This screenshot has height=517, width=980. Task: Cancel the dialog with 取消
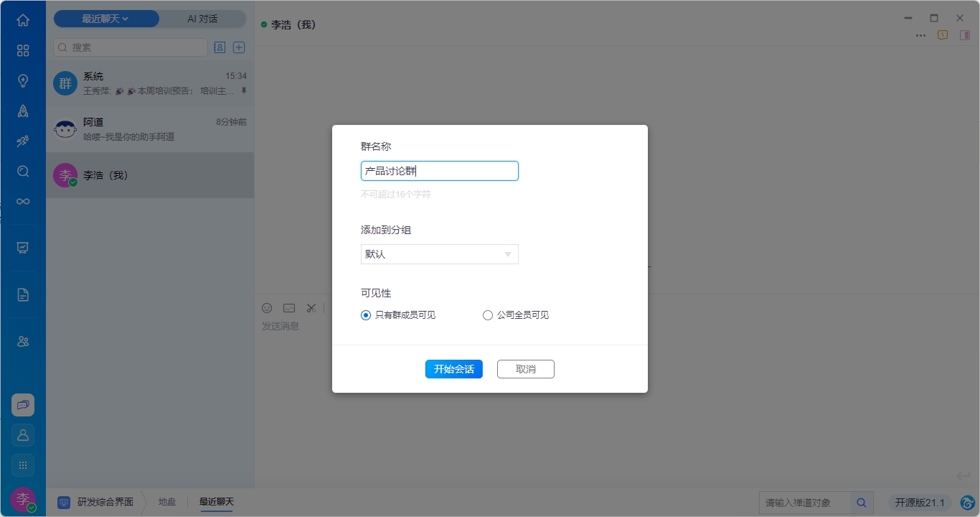pyautogui.click(x=526, y=369)
